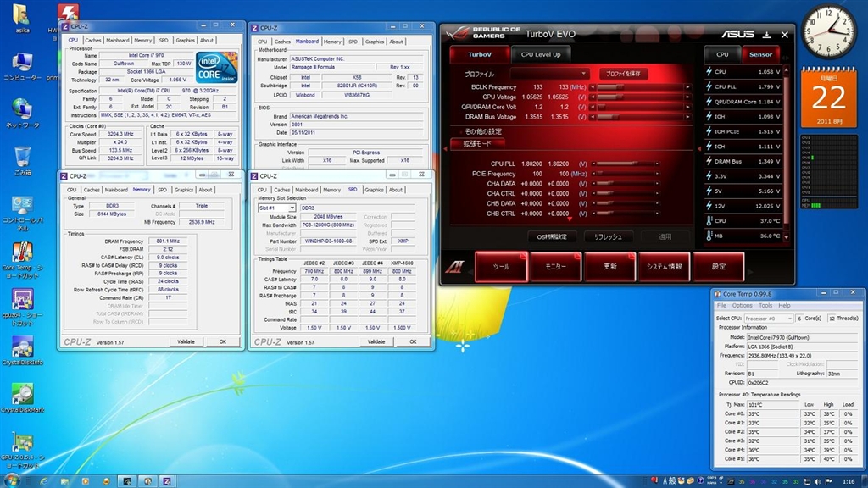Image resolution: width=868 pixels, height=488 pixels.
Task: Click the PCIE Frequency slider track
Action: pos(625,174)
